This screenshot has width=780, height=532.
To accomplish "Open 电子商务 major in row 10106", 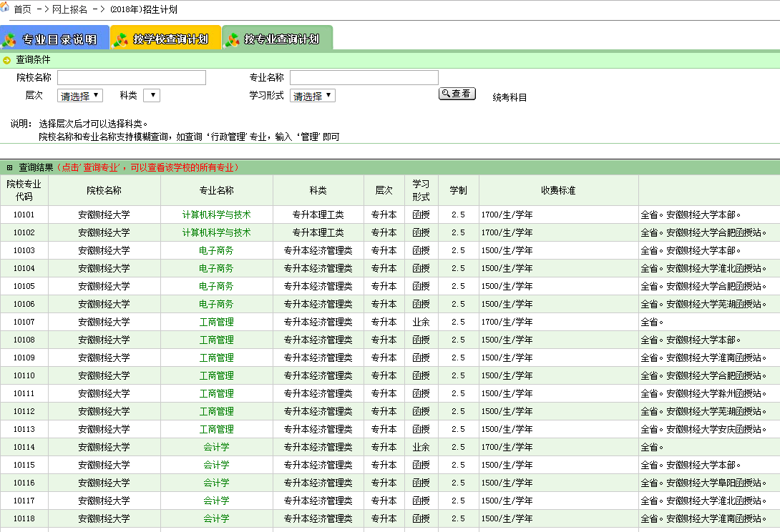I will pos(216,305).
